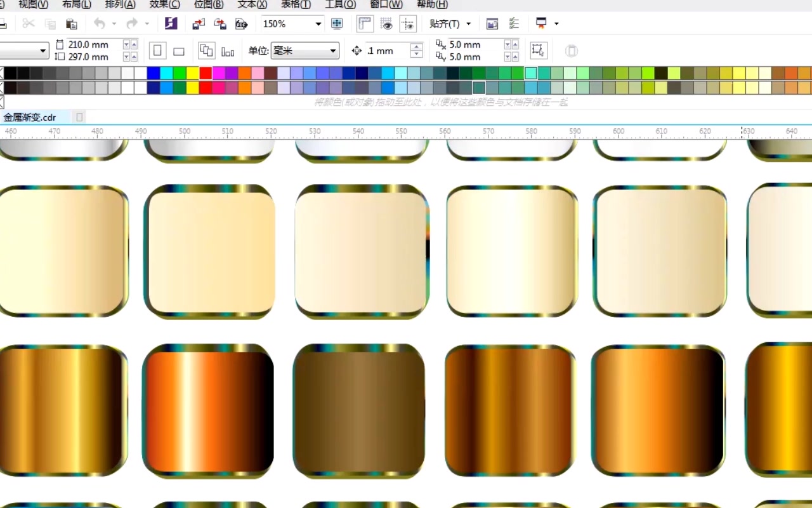The image size is (812, 508).
Task: Click the page height 297.0 mm field
Action: pos(94,57)
